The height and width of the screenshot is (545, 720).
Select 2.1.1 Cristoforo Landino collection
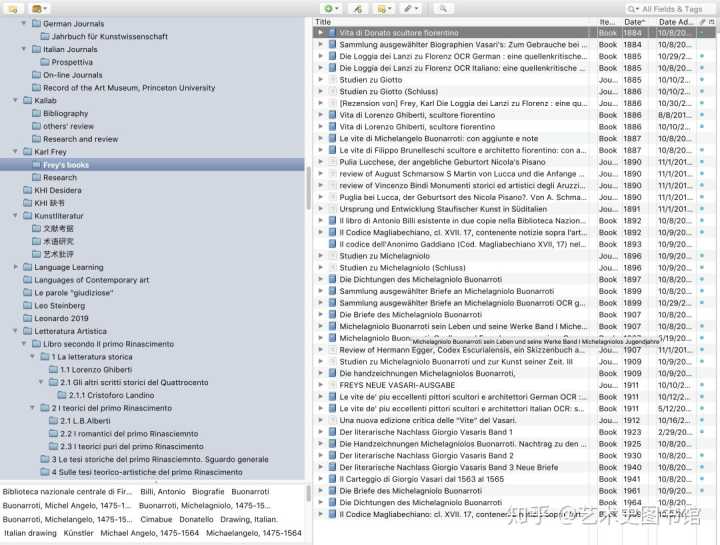tap(111, 395)
